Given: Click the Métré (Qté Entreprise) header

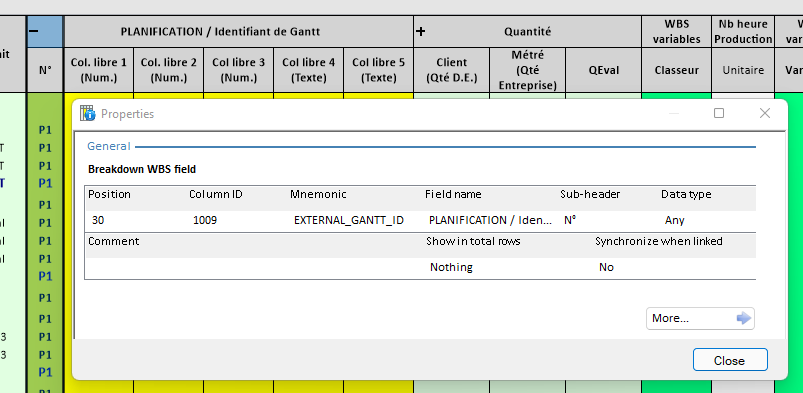Looking at the screenshot, I should [527, 70].
